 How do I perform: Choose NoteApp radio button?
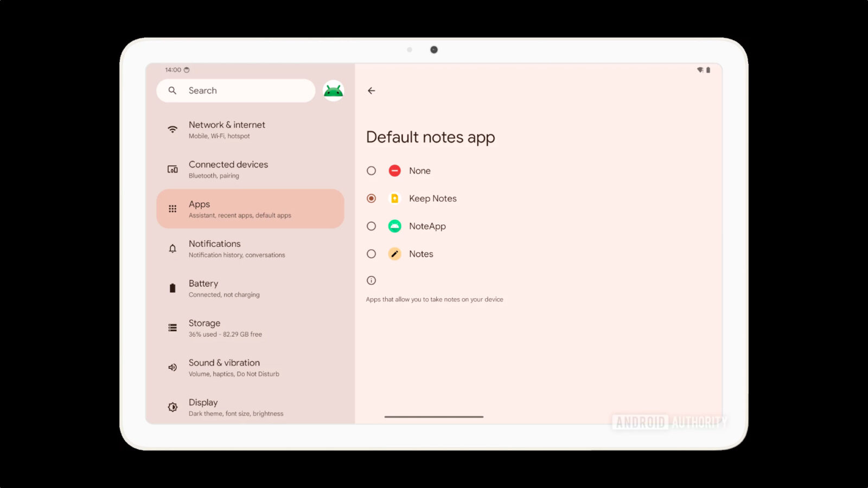click(x=371, y=226)
